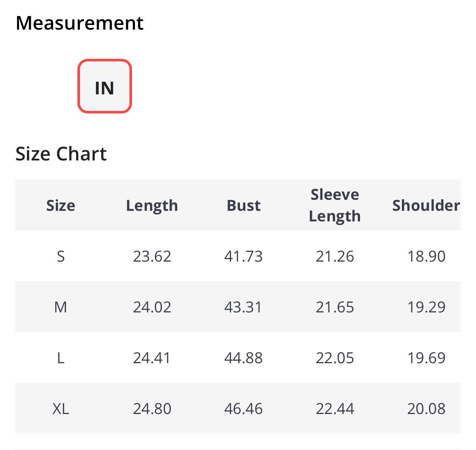This screenshot has height=450, width=476.
Task: Click length value 23.62 in S row
Action: click(152, 256)
